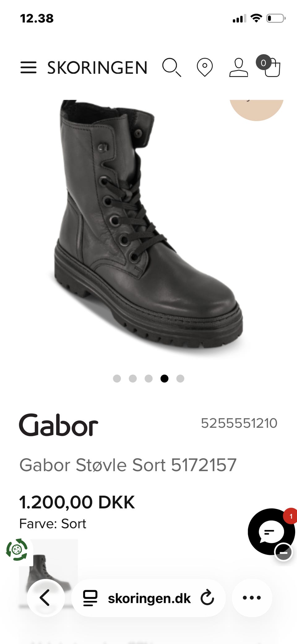
Task: Tap the skoringen.dk address bar
Action: 148,598
